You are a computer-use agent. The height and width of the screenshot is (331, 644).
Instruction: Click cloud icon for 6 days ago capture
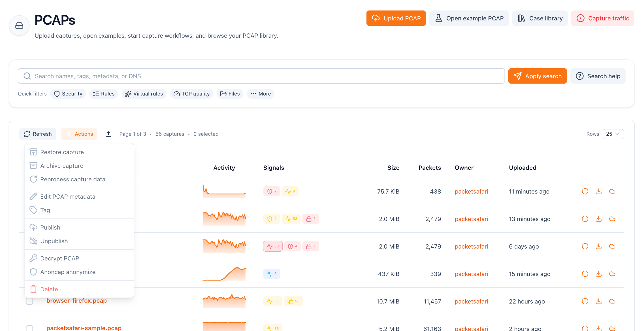click(612, 246)
